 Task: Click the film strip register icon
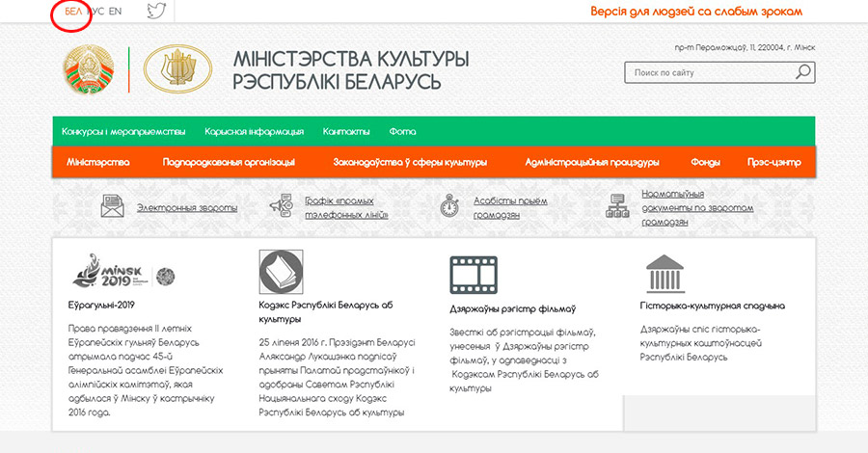coord(473,274)
